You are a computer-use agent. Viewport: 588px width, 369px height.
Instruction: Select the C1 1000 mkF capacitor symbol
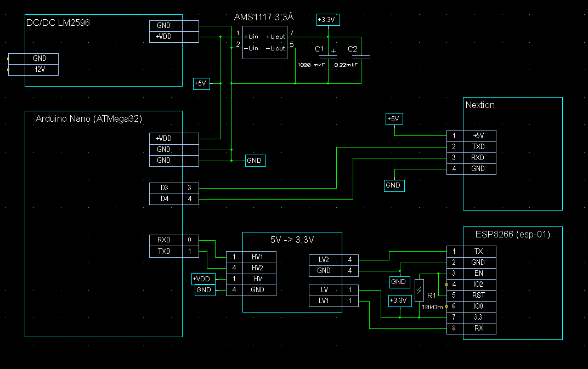pos(328,56)
